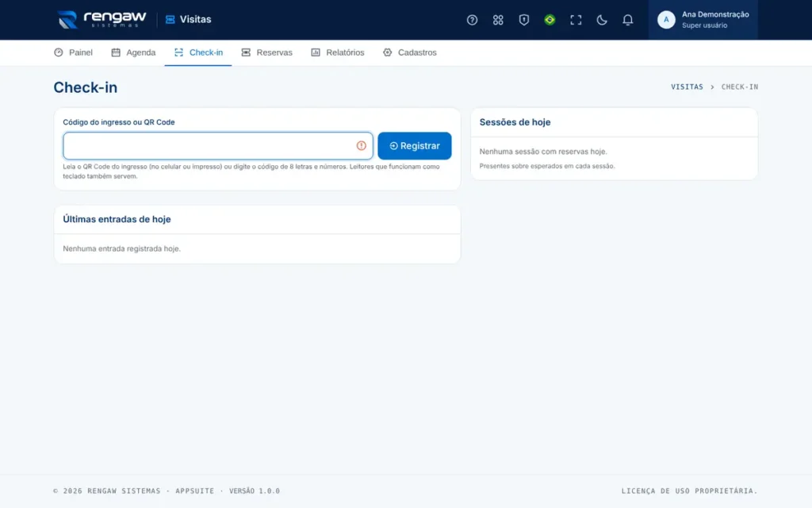Click CHECK-IN in the breadcrumb
812x508 pixels.
[740, 87]
